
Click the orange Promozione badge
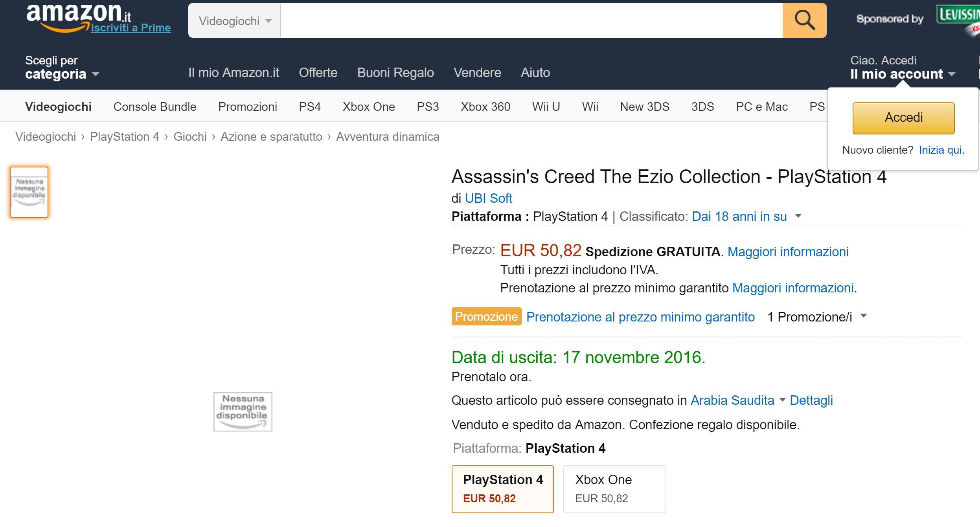pos(486,316)
